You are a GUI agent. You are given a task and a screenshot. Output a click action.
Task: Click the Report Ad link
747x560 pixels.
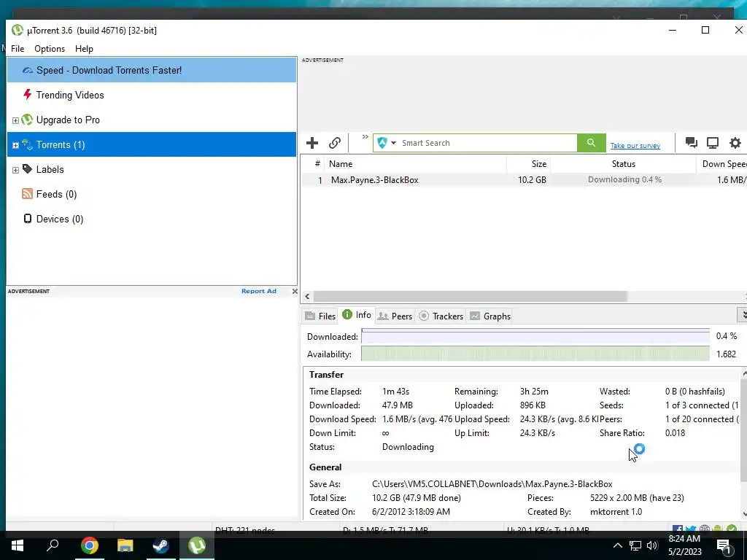click(x=259, y=291)
